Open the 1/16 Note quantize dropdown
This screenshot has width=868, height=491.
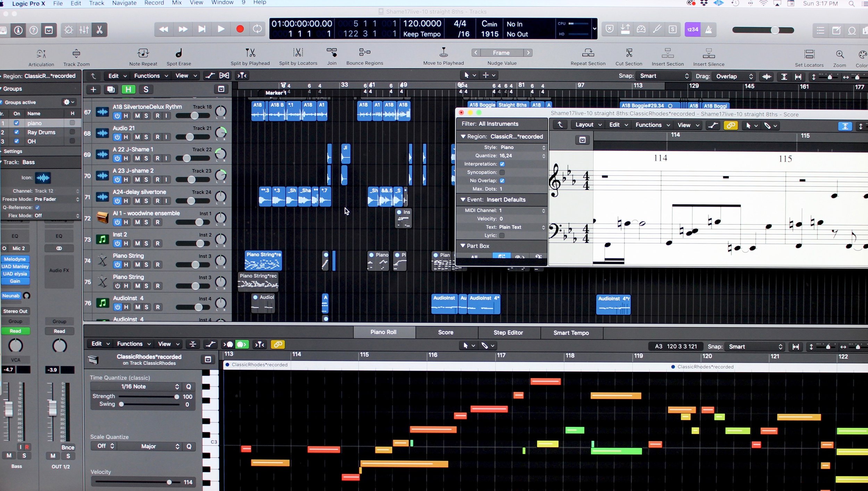136,387
